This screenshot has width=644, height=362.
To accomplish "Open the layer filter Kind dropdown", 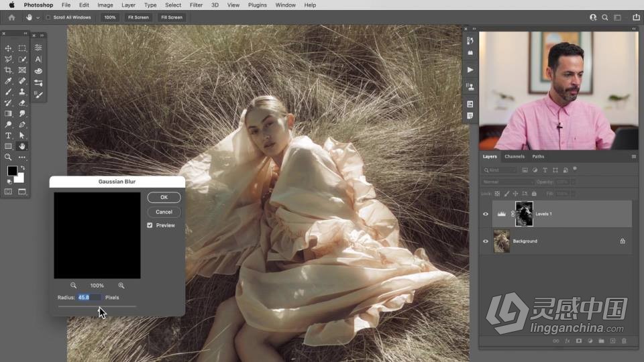I will (x=499, y=170).
